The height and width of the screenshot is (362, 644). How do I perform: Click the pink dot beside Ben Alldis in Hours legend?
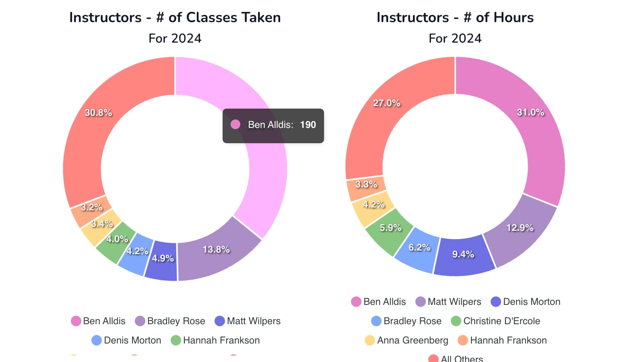[356, 302]
